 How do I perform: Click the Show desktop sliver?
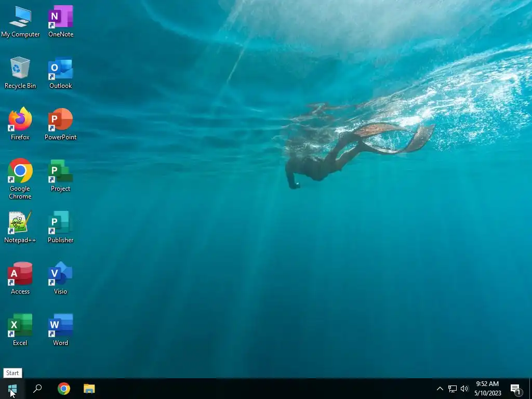click(530, 389)
